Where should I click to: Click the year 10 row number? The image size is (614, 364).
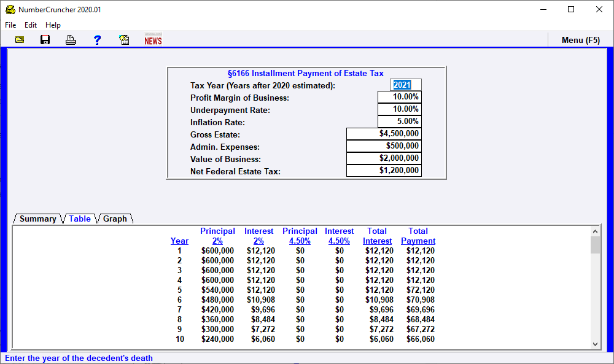pos(180,339)
